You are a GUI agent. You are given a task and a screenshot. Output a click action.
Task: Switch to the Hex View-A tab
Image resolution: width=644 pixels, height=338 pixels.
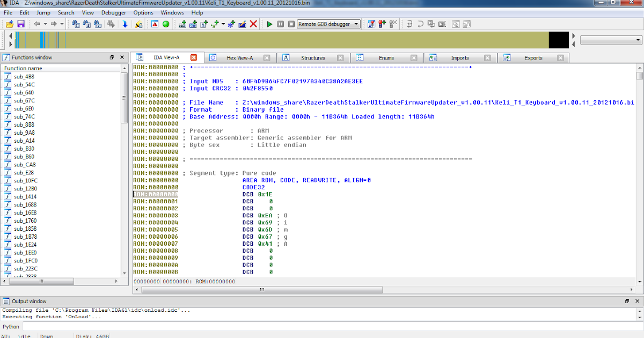pos(239,58)
